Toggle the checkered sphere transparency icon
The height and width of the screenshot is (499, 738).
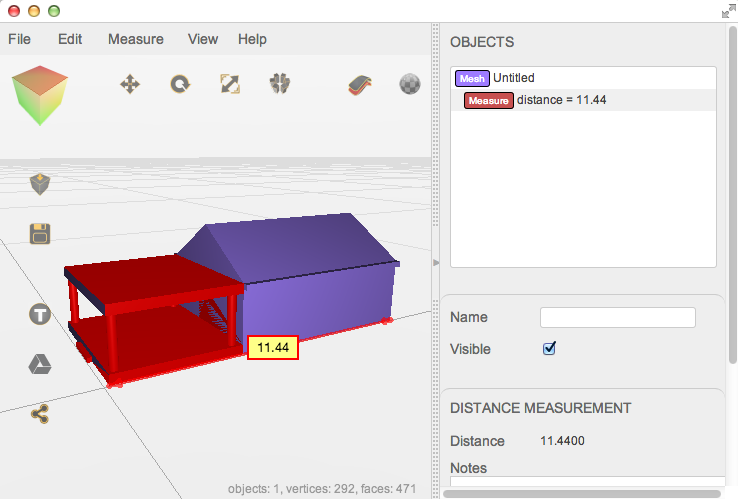(x=410, y=85)
